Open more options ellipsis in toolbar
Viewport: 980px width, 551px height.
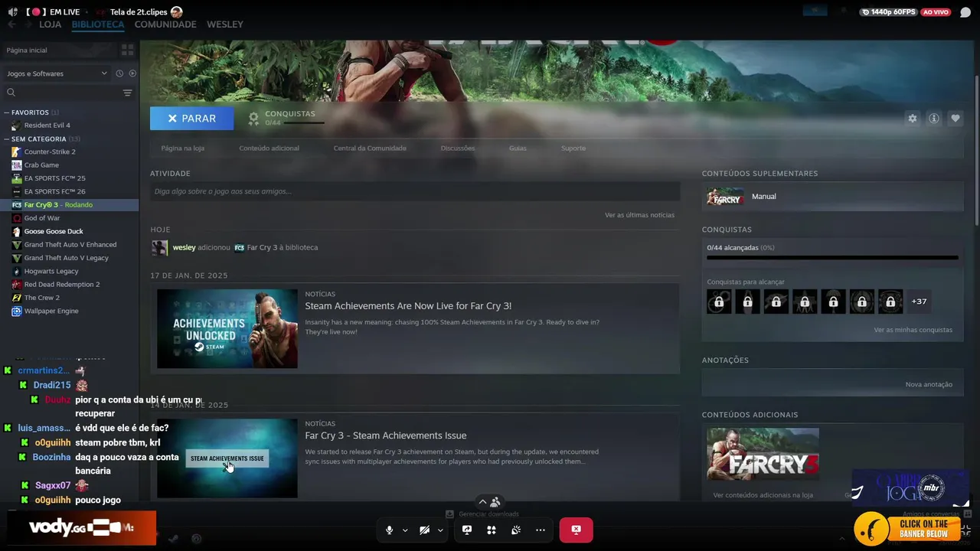tap(541, 530)
